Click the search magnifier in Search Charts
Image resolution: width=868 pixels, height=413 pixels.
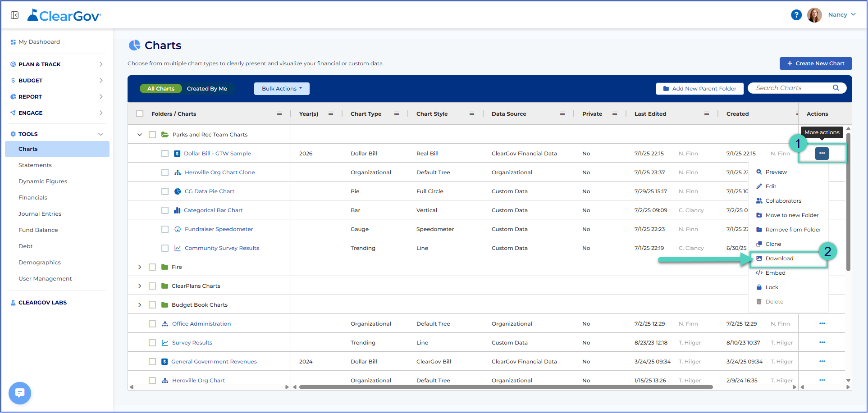coord(836,88)
